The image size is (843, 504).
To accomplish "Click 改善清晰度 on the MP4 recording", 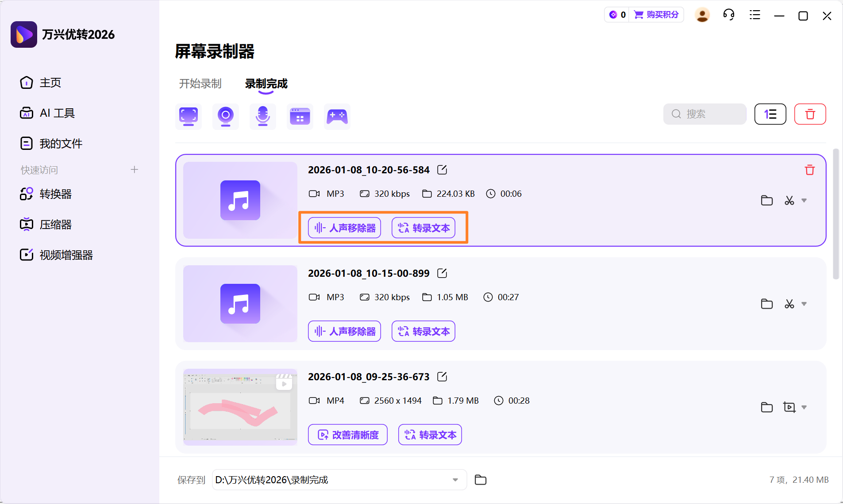I will click(347, 435).
